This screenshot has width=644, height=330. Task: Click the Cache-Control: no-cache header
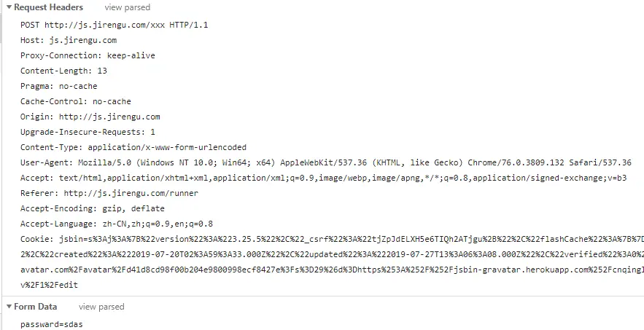tap(76, 101)
